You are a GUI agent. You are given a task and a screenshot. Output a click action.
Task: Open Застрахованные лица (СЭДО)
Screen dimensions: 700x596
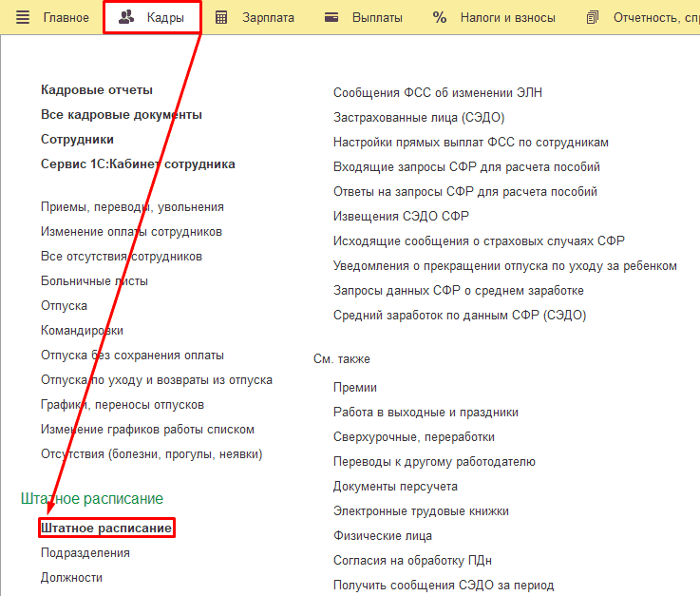tap(419, 117)
